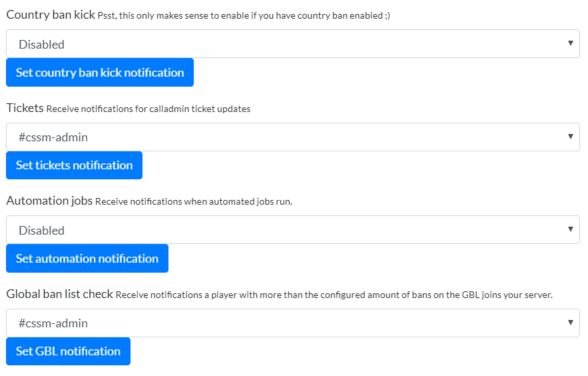Click #cssm-admin value under Global ban list
Image resolution: width=588 pixels, height=376 pixels.
(x=53, y=323)
